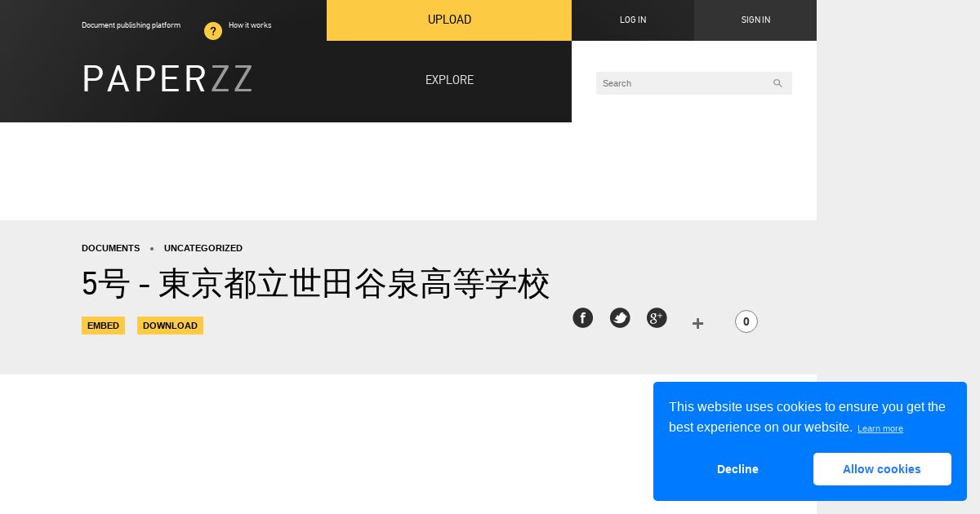Open the Learn more cookie link

point(880,428)
